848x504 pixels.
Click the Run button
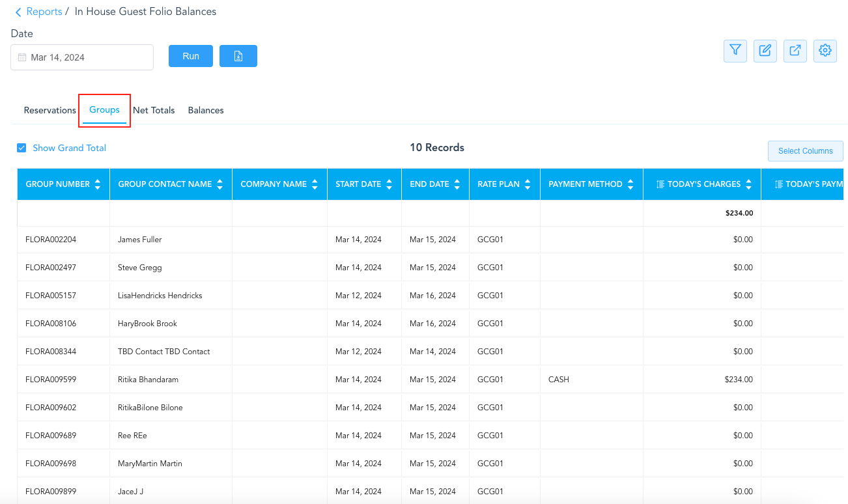191,56
